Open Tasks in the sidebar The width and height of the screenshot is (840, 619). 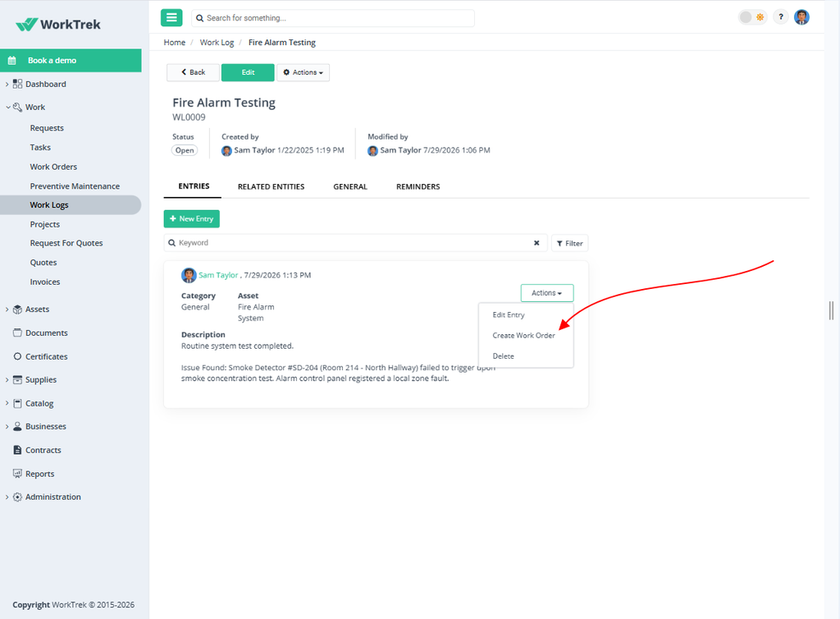point(40,148)
